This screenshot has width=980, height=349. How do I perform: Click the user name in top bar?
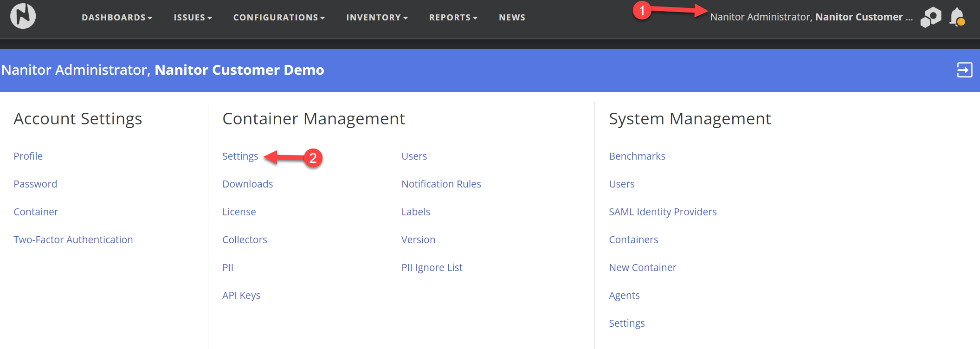pyautogui.click(x=811, y=17)
